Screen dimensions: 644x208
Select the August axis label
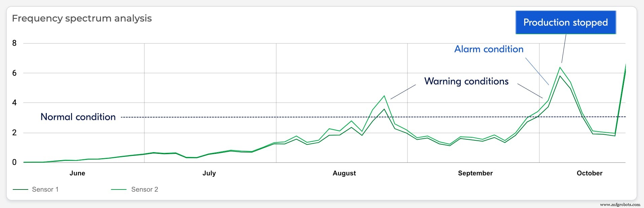click(344, 173)
